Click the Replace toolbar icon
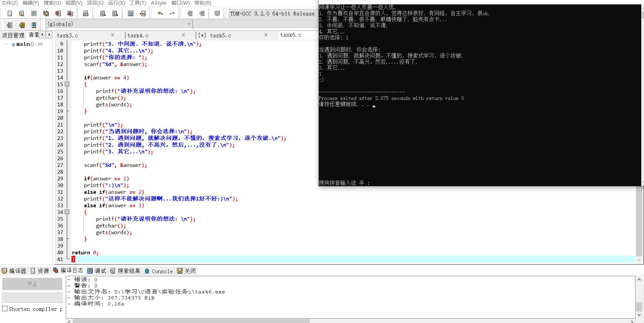 [x=115, y=13]
